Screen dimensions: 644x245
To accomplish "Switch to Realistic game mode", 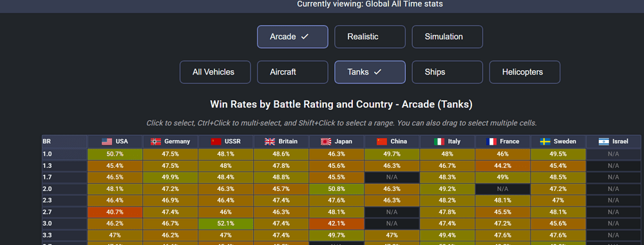I will (370, 37).
